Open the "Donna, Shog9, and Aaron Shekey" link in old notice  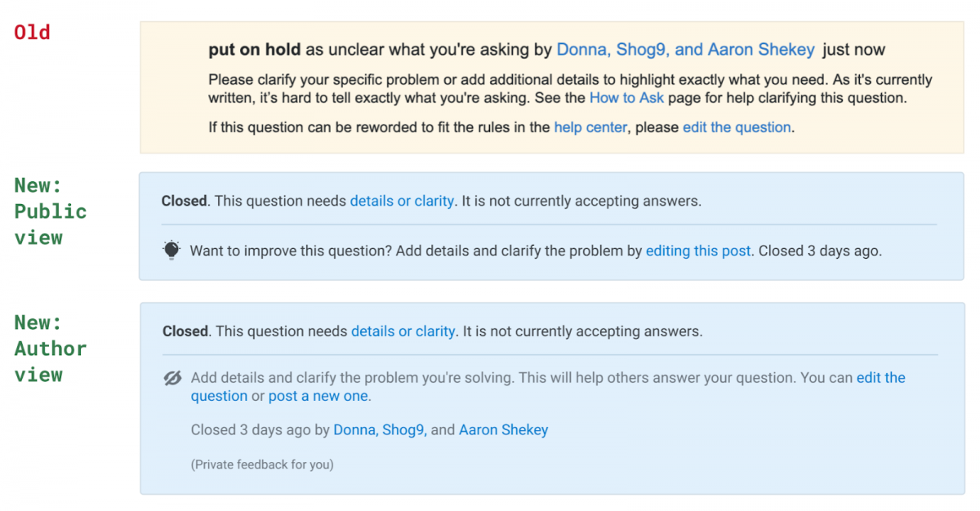point(685,50)
